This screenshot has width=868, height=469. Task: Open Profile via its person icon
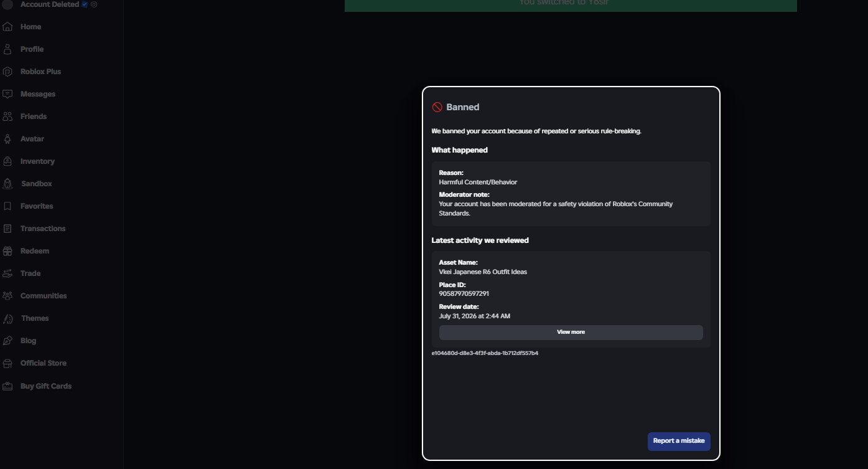7,49
